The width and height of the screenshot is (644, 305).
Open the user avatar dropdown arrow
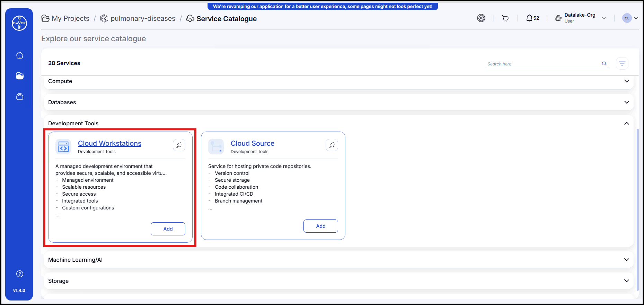[x=636, y=18]
